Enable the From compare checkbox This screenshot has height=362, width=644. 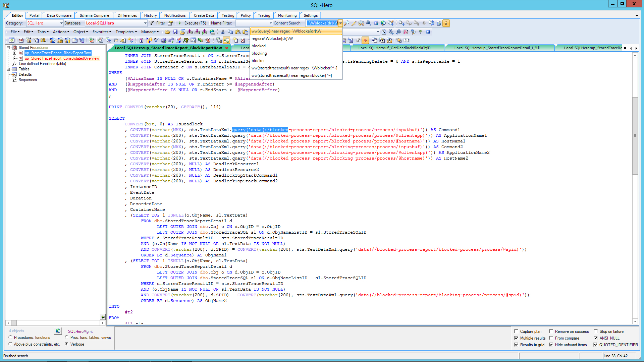pyautogui.click(x=551, y=338)
